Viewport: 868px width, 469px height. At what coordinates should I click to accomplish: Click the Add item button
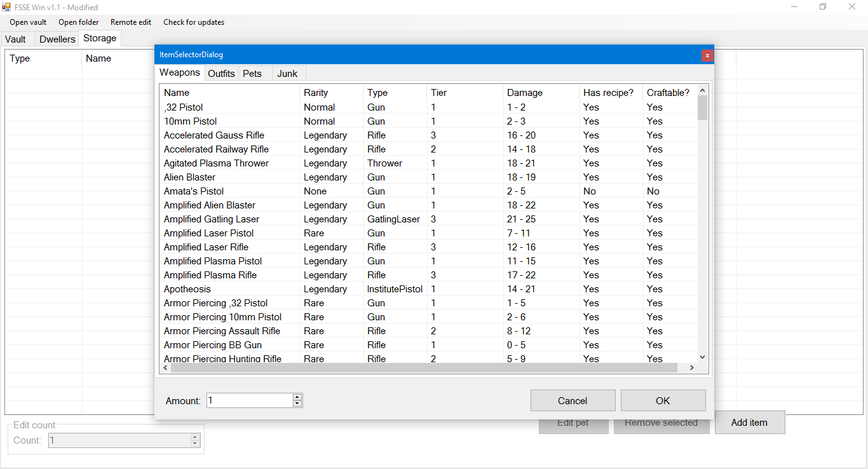pyautogui.click(x=749, y=423)
